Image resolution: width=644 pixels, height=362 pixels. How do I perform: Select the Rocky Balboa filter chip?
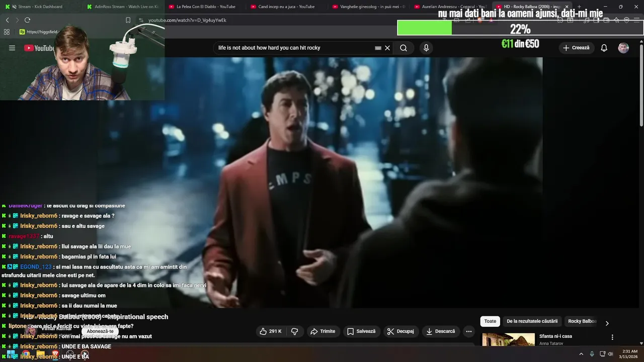point(582,321)
